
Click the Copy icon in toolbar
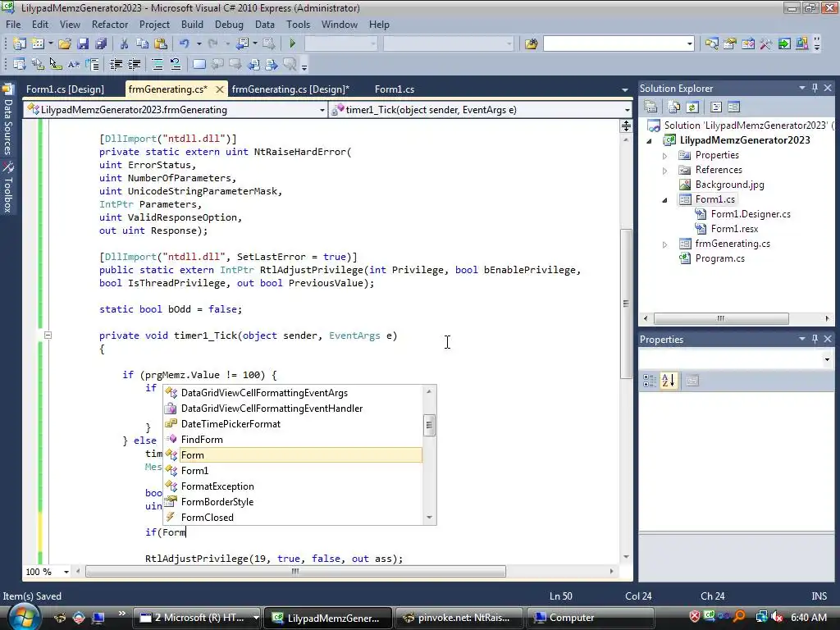pos(142,43)
